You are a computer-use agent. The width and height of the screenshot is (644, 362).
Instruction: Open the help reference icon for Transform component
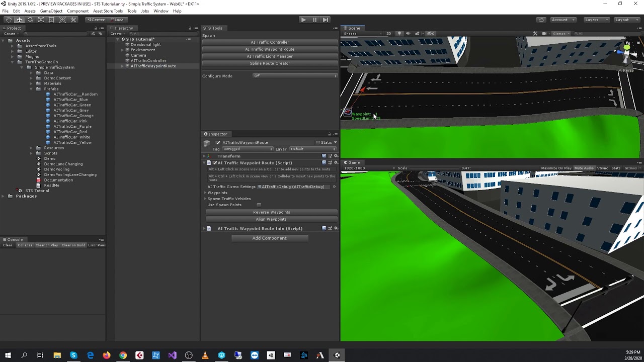[x=324, y=156]
